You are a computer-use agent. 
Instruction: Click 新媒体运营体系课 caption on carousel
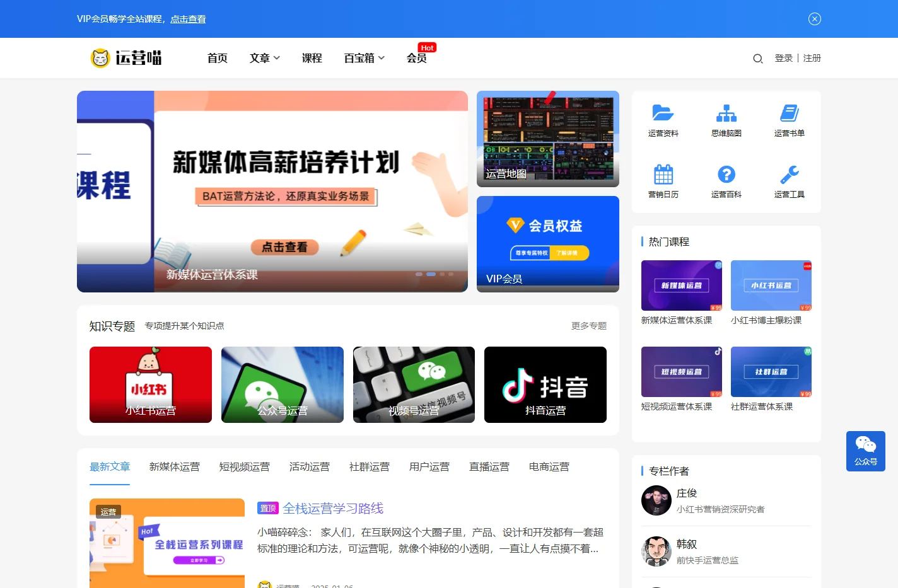[x=212, y=275]
